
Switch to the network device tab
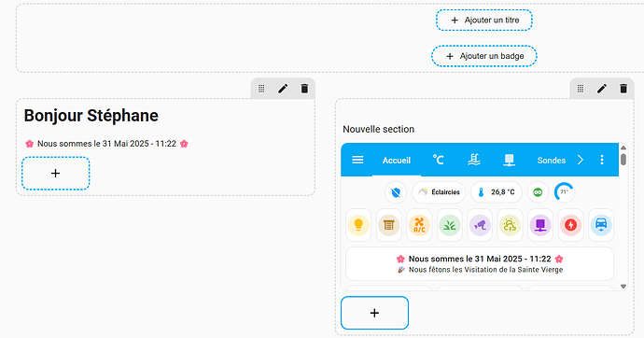510,160
